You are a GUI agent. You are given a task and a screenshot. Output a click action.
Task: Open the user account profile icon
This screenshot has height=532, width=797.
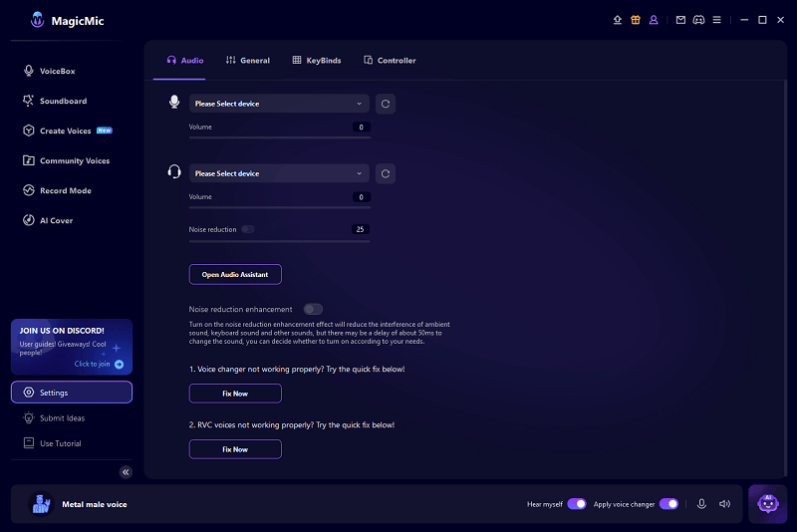tap(654, 19)
